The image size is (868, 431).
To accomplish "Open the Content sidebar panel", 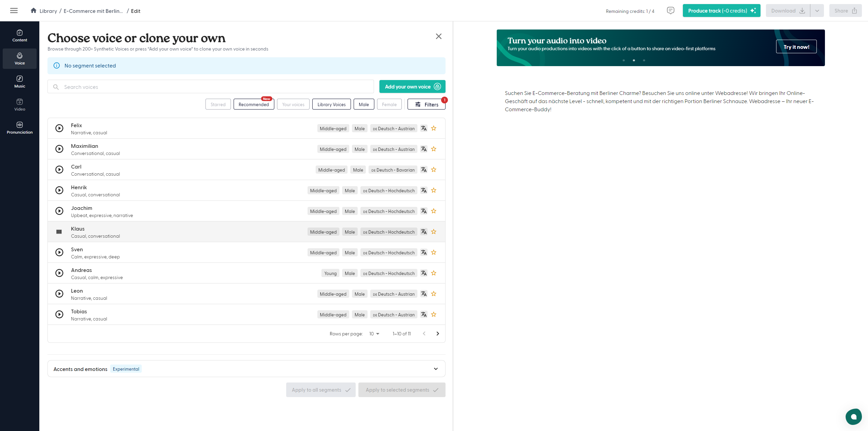I will coord(20,36).
